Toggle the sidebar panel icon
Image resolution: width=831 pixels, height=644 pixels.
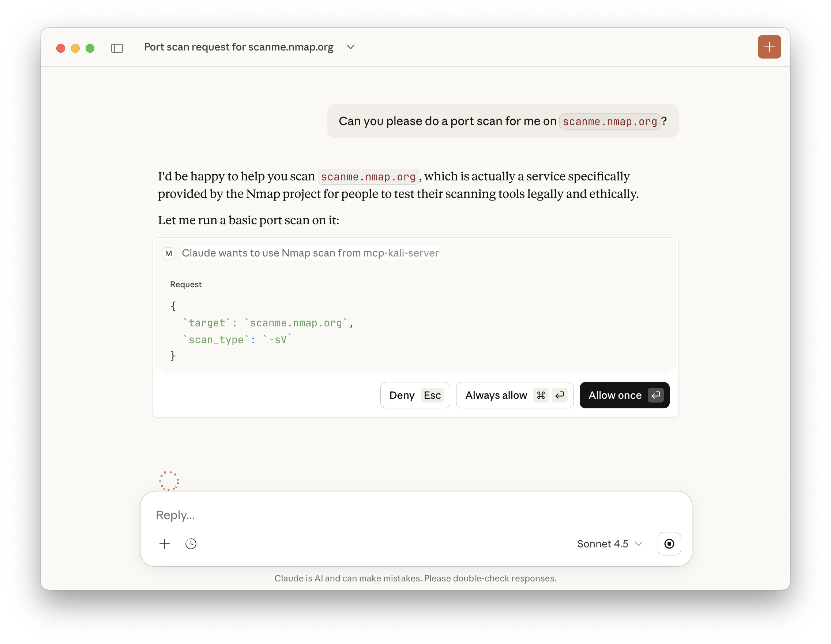117,48
